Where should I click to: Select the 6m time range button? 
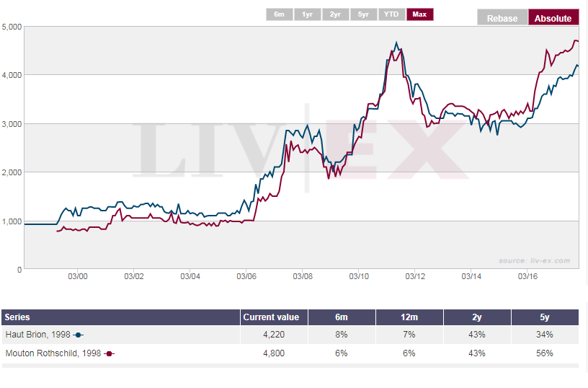pyautogui.click(x=279, y=14)
